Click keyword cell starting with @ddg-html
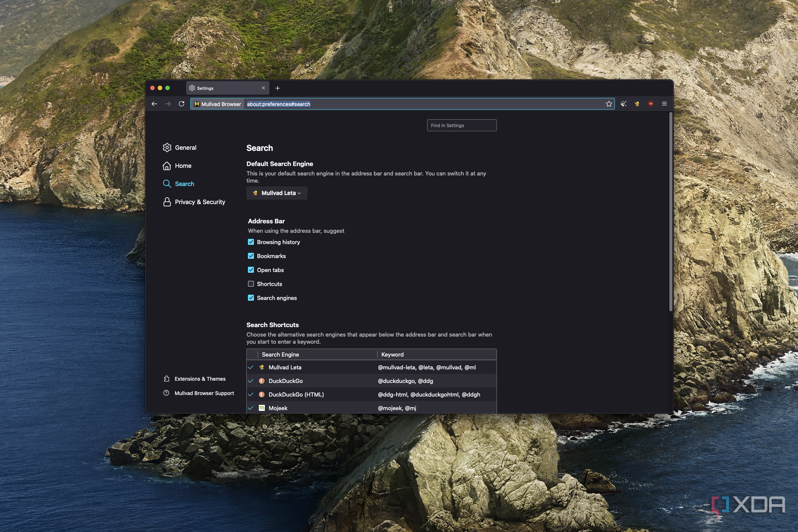Viewport: 798px width, 532px height. point(429,394)
